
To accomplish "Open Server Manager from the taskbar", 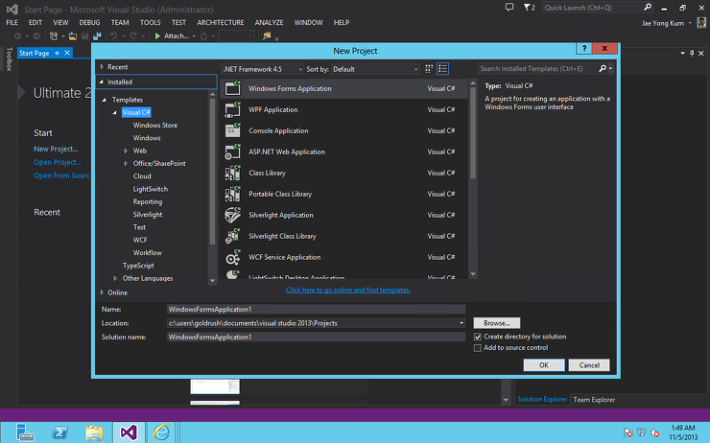I will pyautogui.click(x=25, y=433).
